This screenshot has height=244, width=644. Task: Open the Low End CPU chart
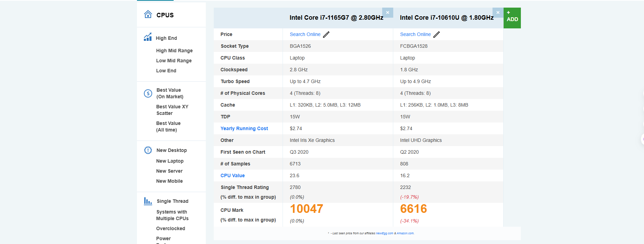[x=166, y=71]
